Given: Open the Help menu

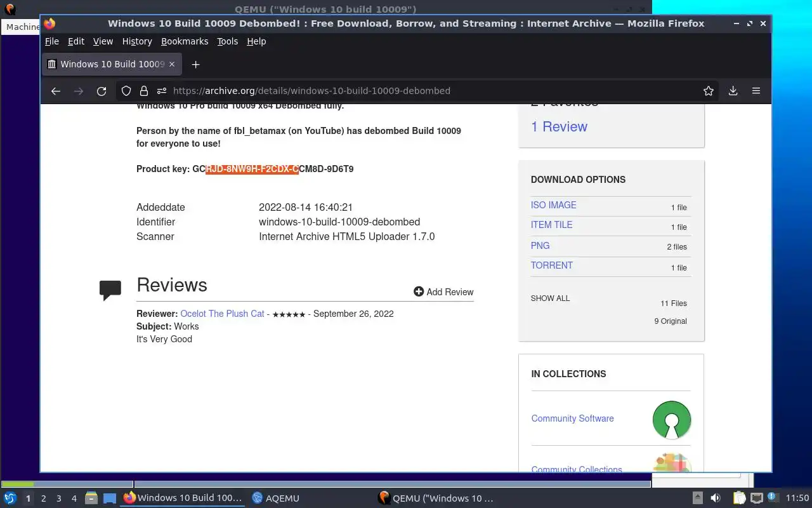Looking at the screenshot, I should click(x=256, y=41).
